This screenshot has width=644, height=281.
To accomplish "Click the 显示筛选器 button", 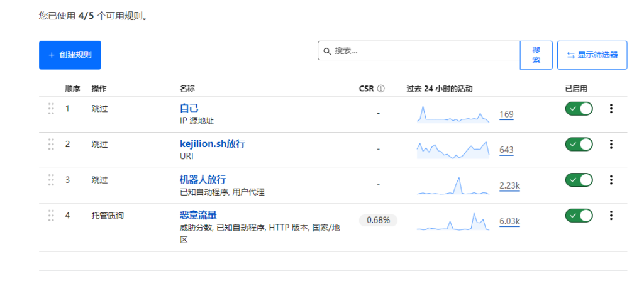I will tap(592, 55).
